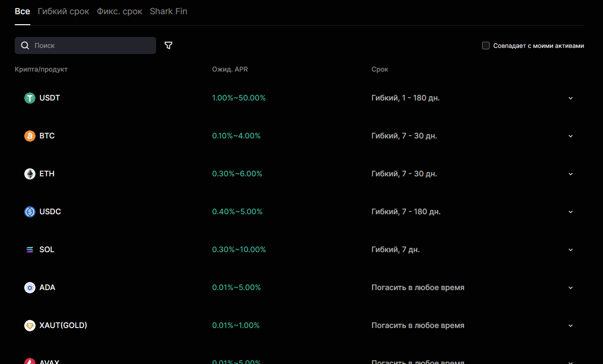Click term 'Гибкий, 7 - 180 дн.'
The height and width of the screenshot is (364, 603).
pyautogui.click(x=406, y=212)
